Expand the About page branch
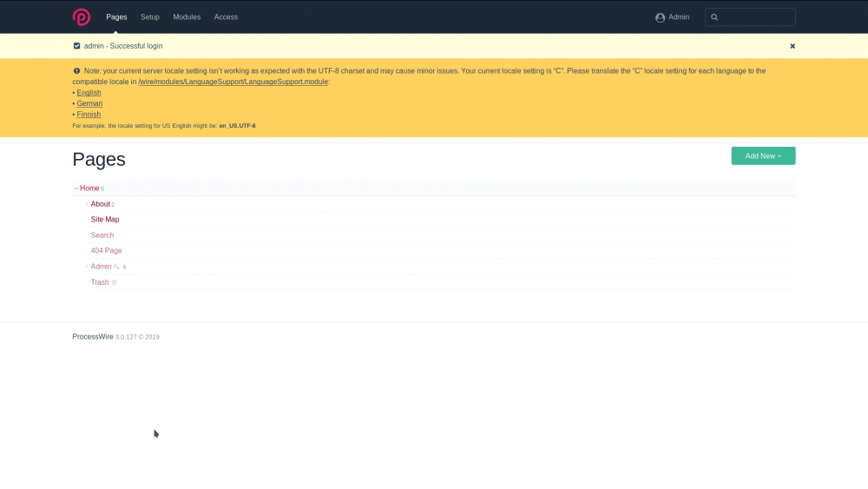Image resolution: width=868 pixels, height=489 pixels. 87,204
